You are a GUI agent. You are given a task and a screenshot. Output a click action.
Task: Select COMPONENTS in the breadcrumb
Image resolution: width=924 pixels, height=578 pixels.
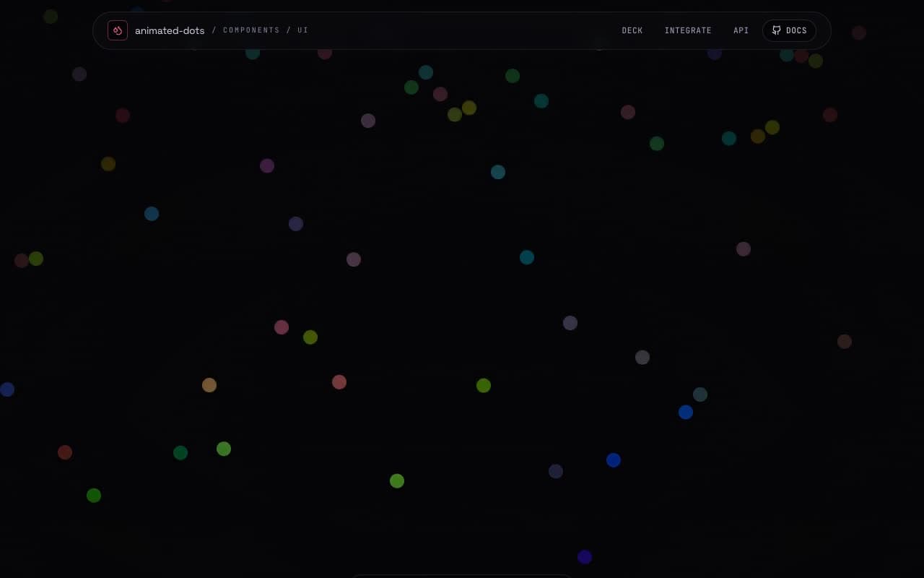coord(251,30)
